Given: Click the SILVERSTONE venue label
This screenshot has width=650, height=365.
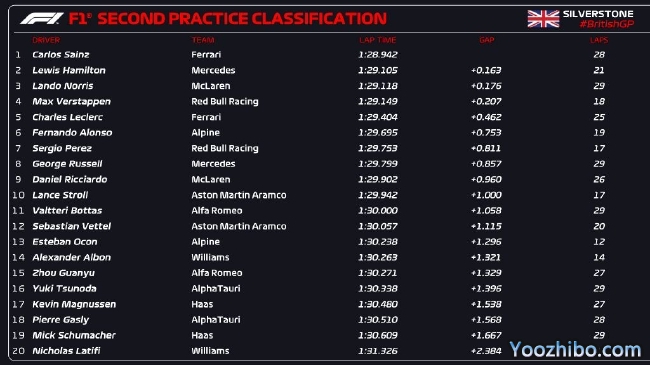Looking at the screenshot, I should coord(598,14).
